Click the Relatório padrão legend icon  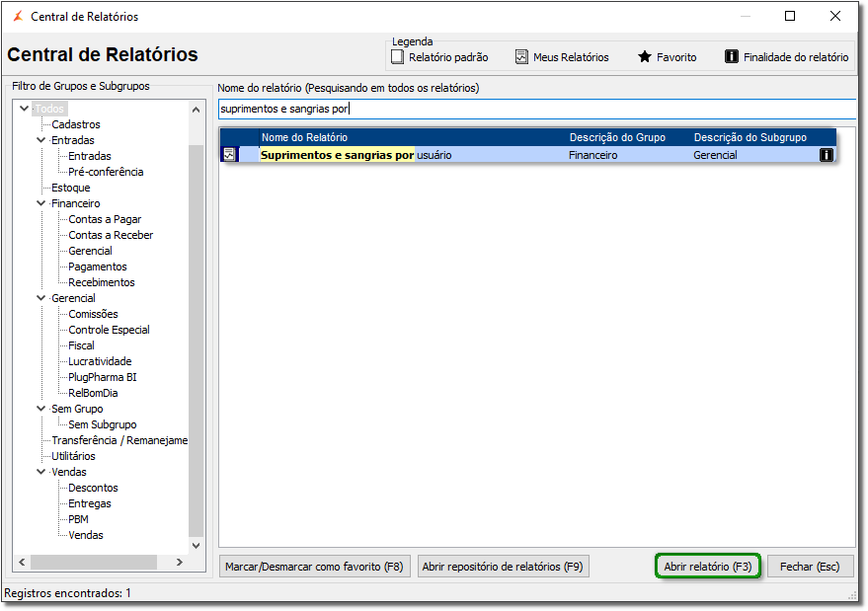[x=397, y=57]
